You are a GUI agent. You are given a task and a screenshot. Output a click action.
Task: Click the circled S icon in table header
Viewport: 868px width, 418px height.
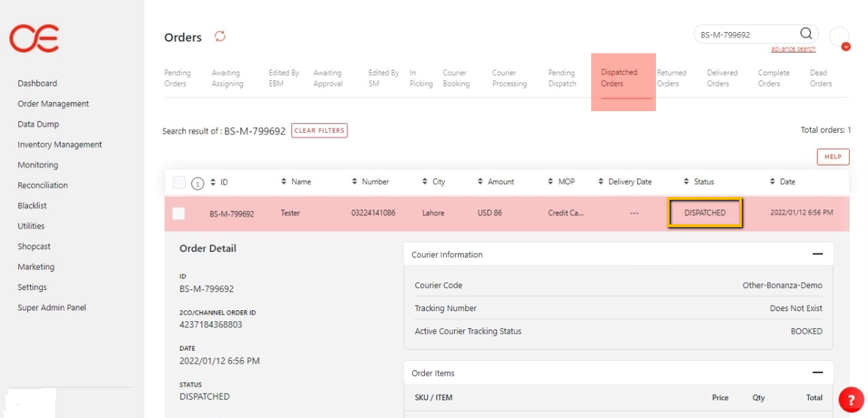[x=198, y=183]
